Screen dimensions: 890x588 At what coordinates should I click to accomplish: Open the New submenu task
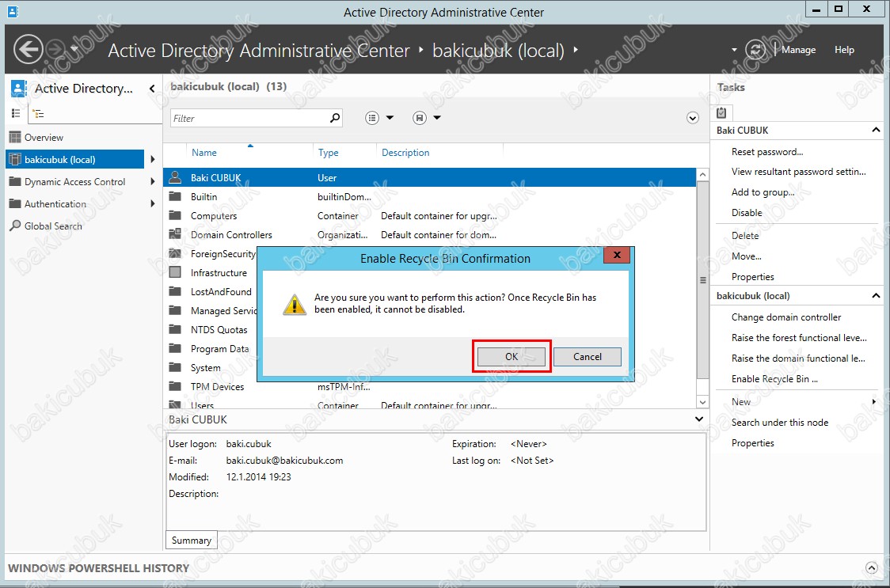click(740, 401)
